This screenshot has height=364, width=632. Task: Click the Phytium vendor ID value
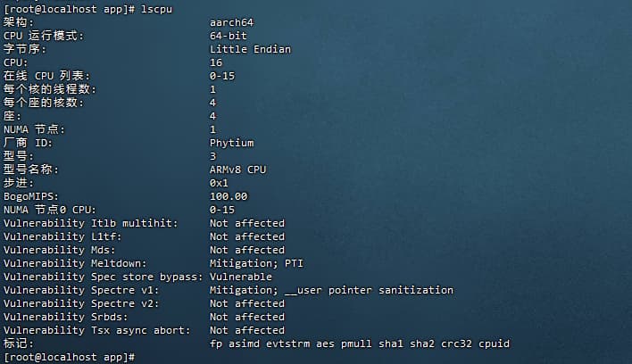[x=231, y=143]
